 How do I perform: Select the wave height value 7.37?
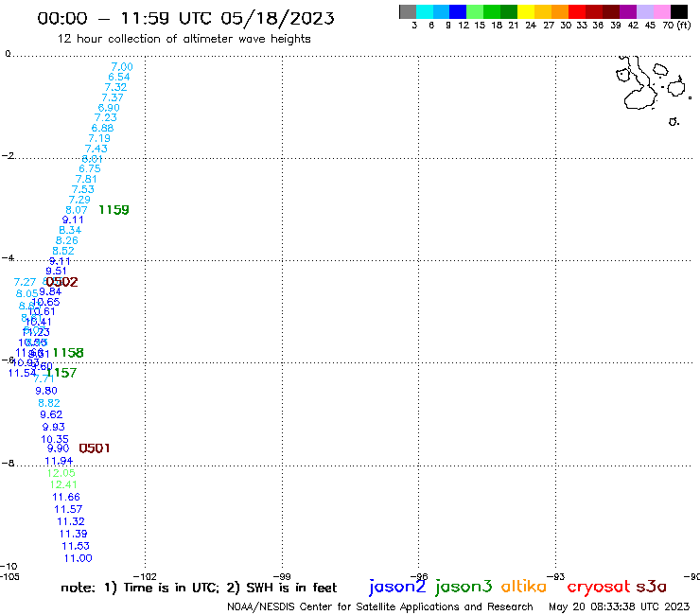(113, 97)
